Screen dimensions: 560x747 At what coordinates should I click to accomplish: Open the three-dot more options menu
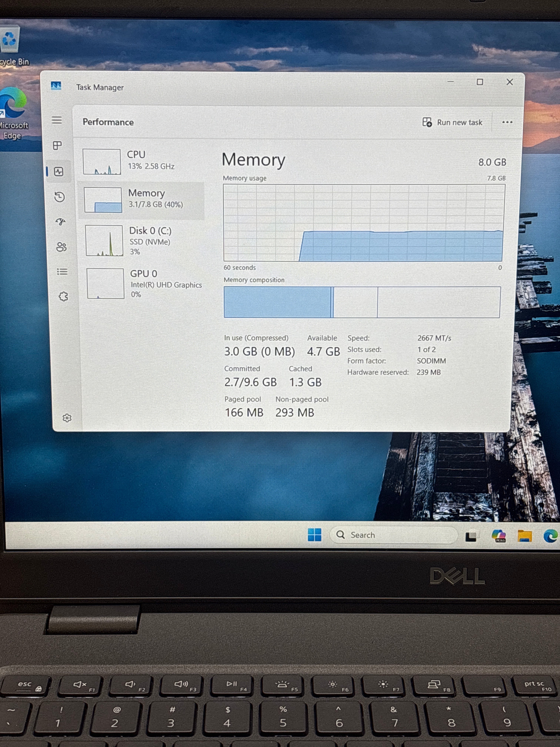(507, 122)
